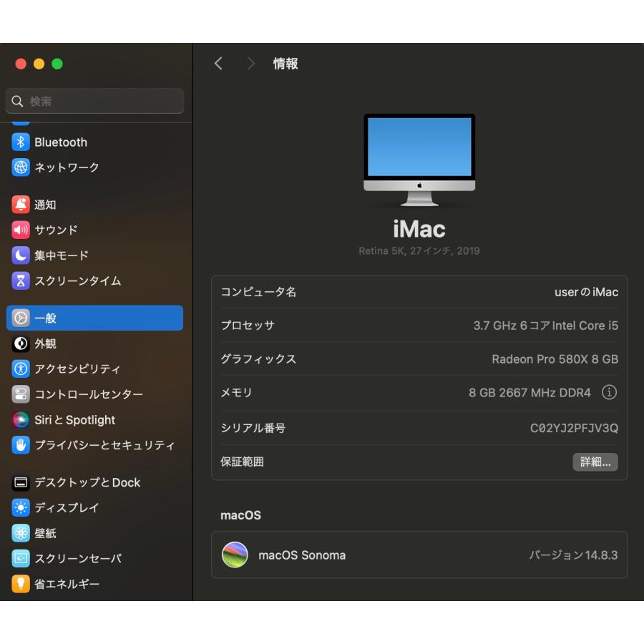Click the 通知 bell icon

click(21, 205)
